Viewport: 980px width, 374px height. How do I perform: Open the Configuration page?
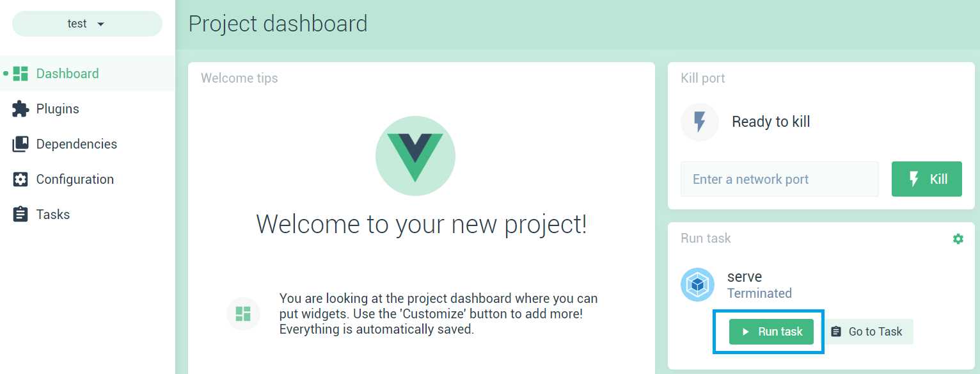75,179
